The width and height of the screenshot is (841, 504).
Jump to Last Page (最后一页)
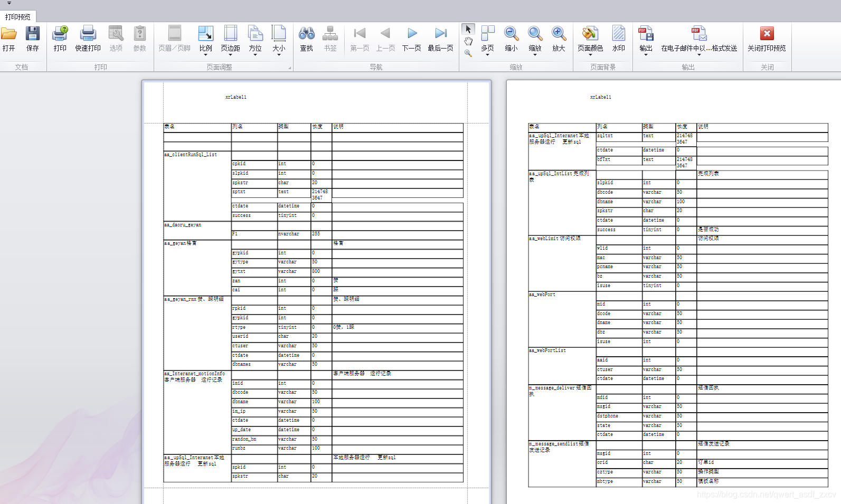tap(440, 39)
